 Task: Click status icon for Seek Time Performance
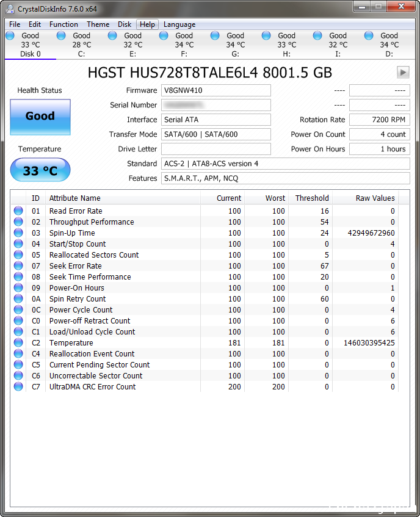[18, 277]
